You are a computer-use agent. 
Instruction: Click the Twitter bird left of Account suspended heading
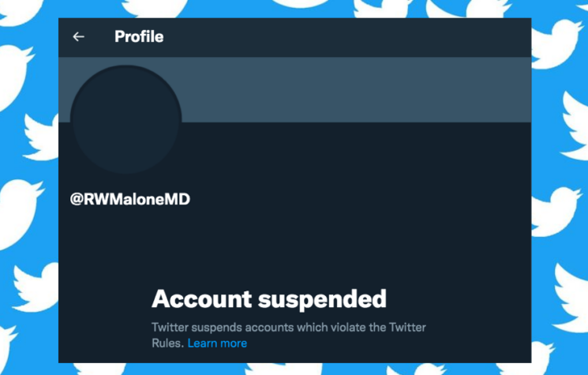point(36,287)
